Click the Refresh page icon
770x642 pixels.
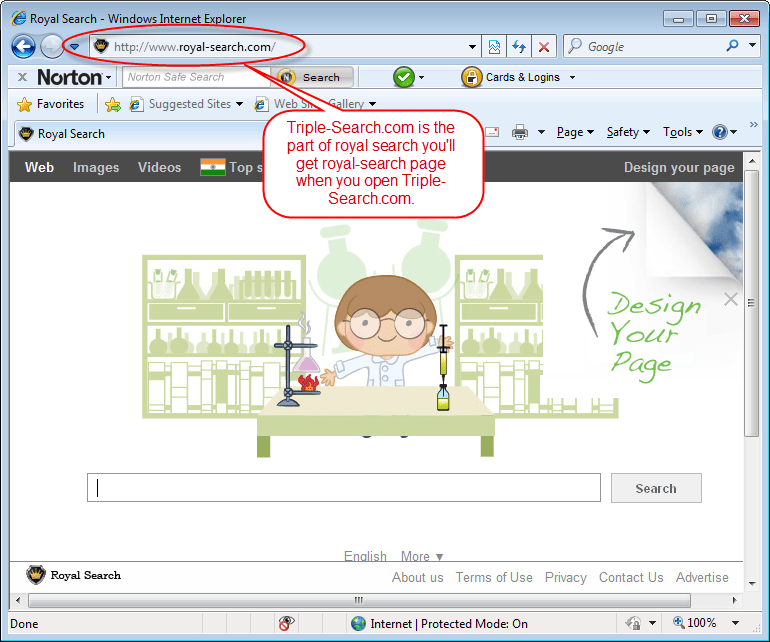pos(519,47)
